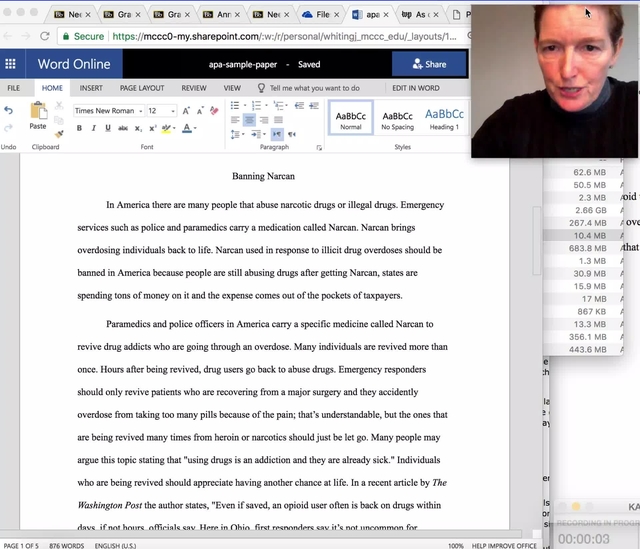
Task: Expand the bullet list style arrow
Action: [x=245, y=106]
